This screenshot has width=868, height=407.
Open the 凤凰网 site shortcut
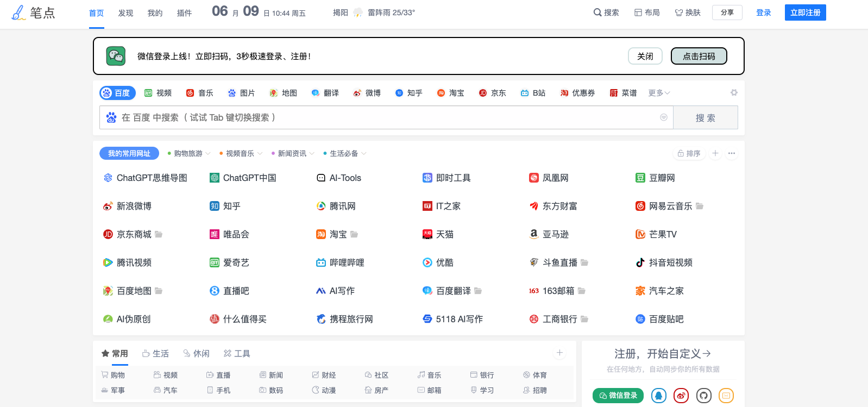click(x=549, y=178)
